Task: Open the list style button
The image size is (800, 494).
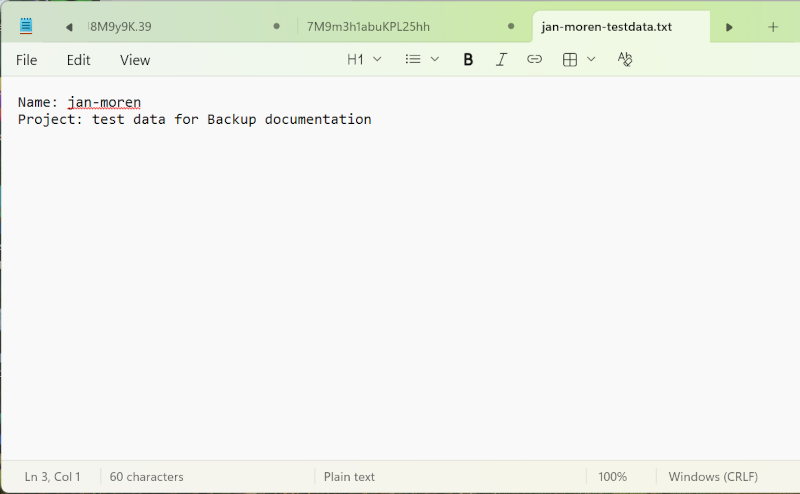Action: tap(413, 59)
